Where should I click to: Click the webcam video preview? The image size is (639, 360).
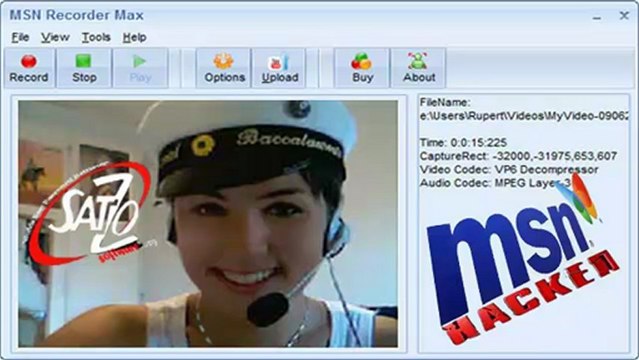(x=208, y=224)
